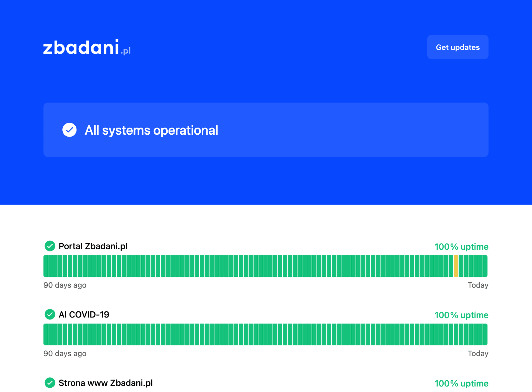
Task: Click the All systems operational heading
Action: pos(151,130)
